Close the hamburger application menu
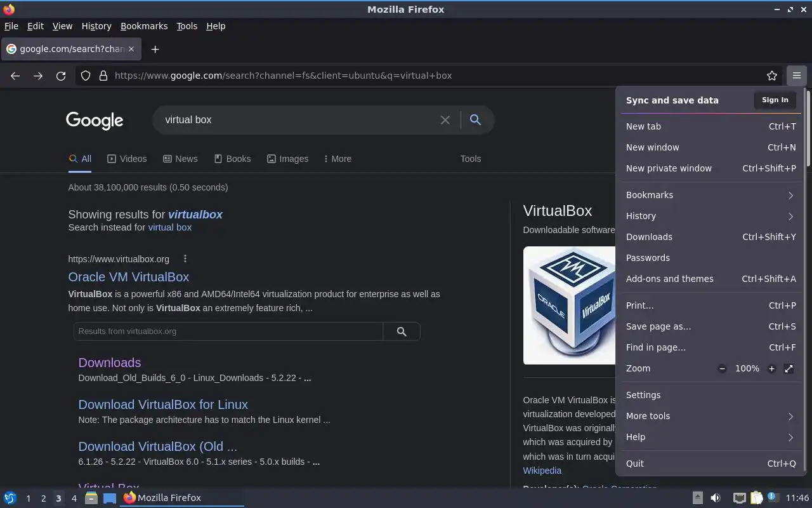This screenshot has width=812, height=508. [797, 76]
